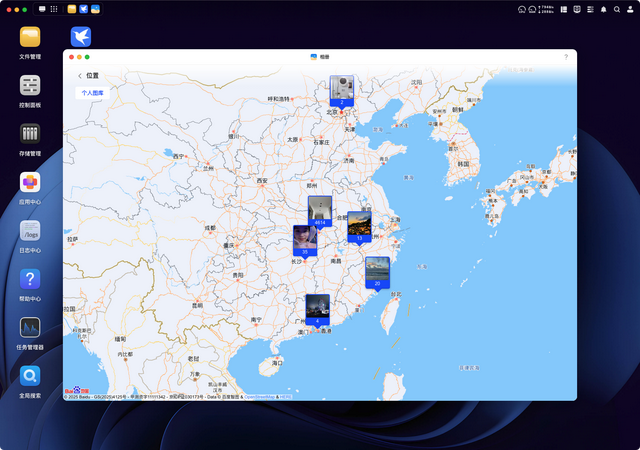640x450 pixels.
Task: Click the 重庆 city label on map
Action: [x=229, y=245]
